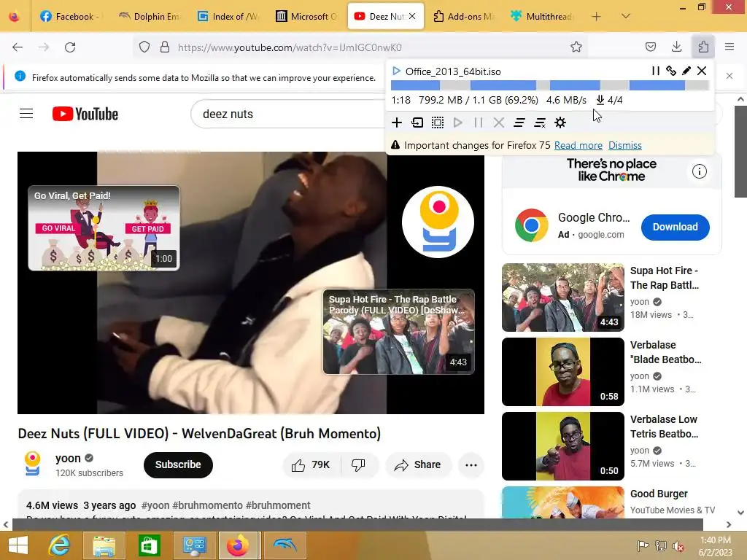The image size is (747, 560).
Task: Open Supa Hot Fire end-screen card
Action: click(399, 332)
